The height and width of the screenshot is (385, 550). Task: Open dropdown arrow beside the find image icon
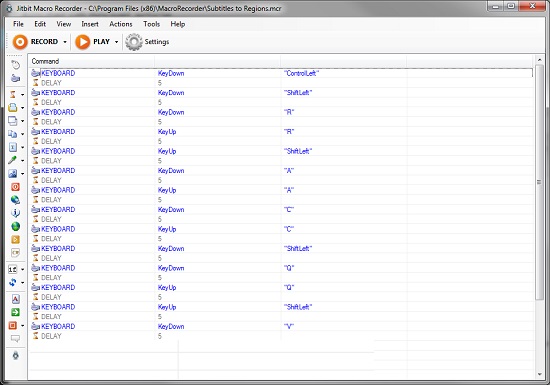tap(22, 174)
